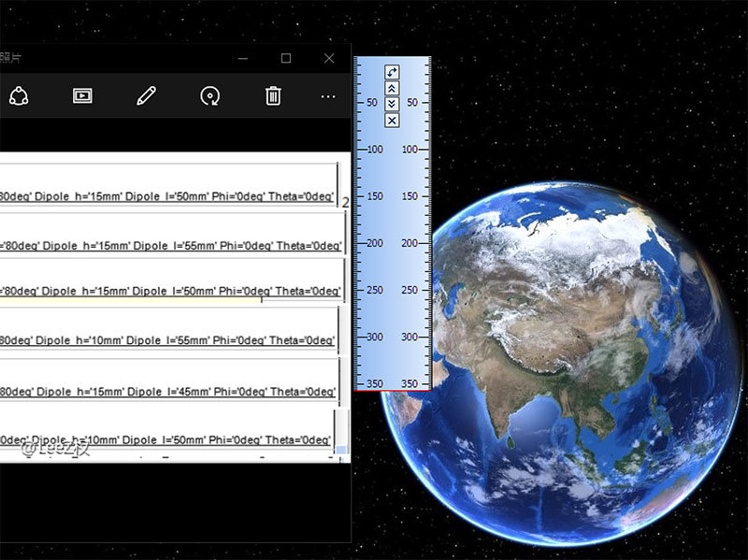The height and width of the screenshot is (560, 748).
Task: Start the slideshow from the toolbar
Action: point(82,95)
